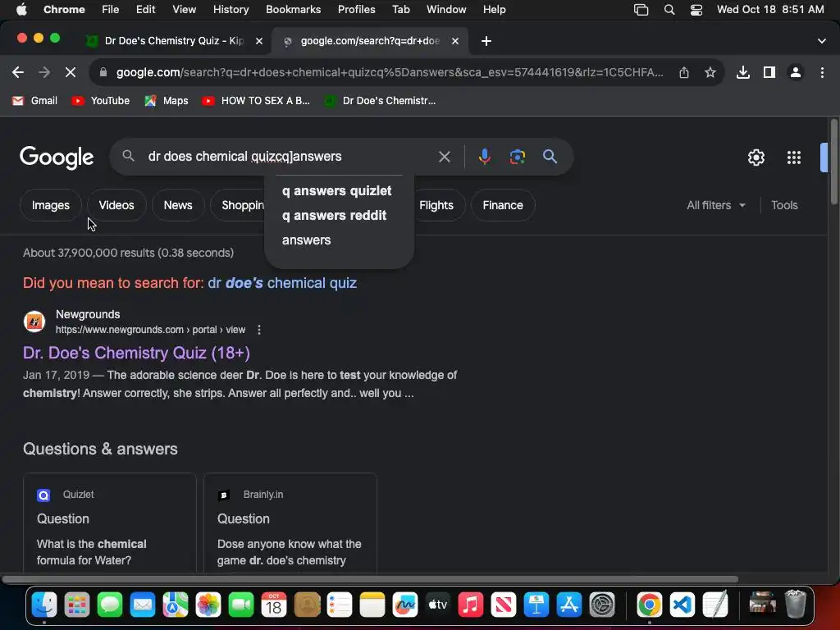Filter results by News
This screenshot has height=630, width=840.
point(178,205)
